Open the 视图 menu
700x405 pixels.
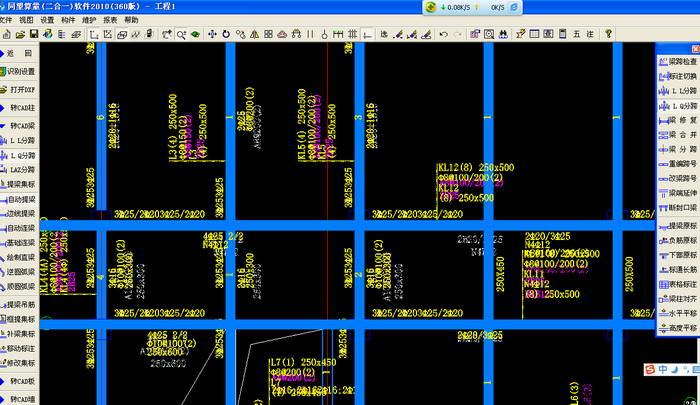coord(26,20)
